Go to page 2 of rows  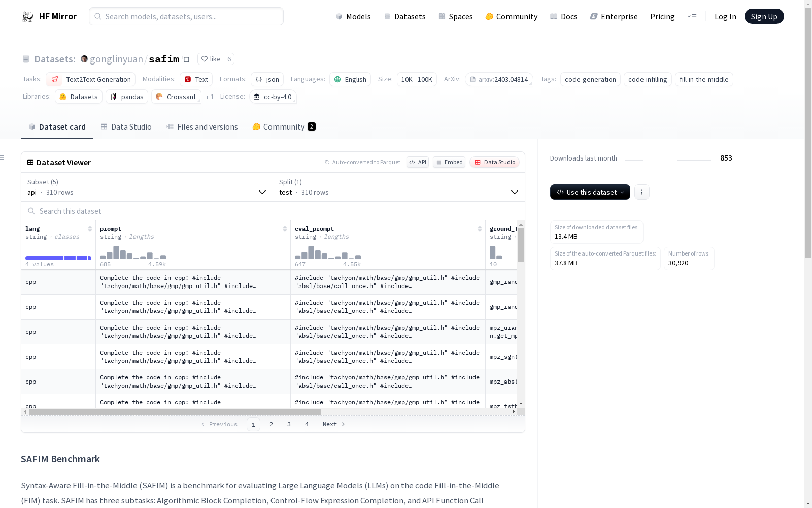[x=272, y=424]
